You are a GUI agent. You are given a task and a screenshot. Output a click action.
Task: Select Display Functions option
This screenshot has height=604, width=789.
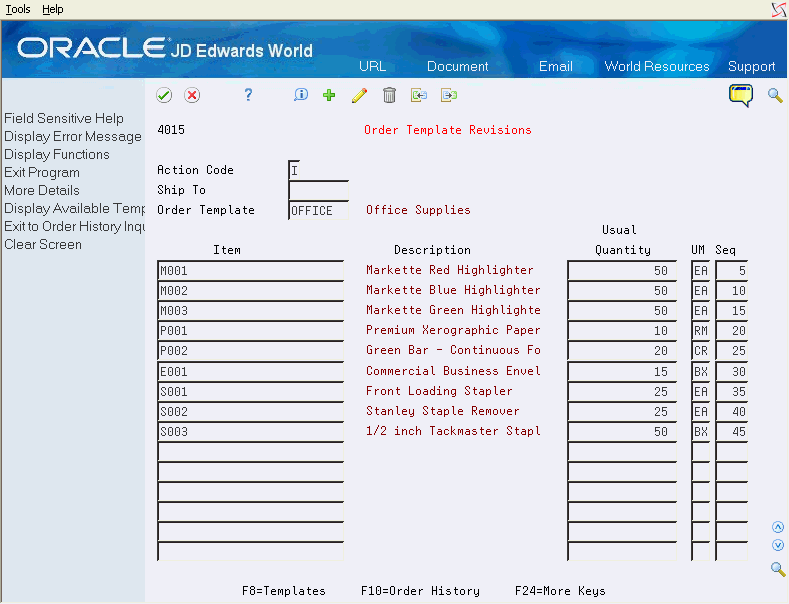(57, 155)
